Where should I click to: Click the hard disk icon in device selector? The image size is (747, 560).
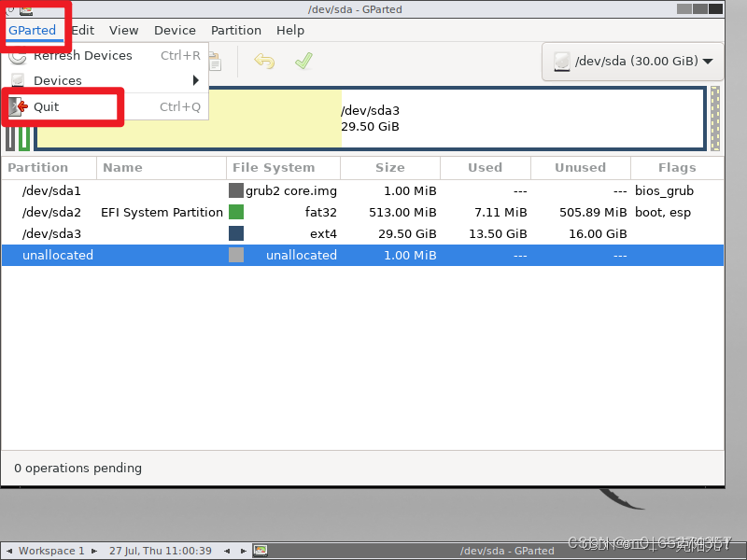coord(562,62)
